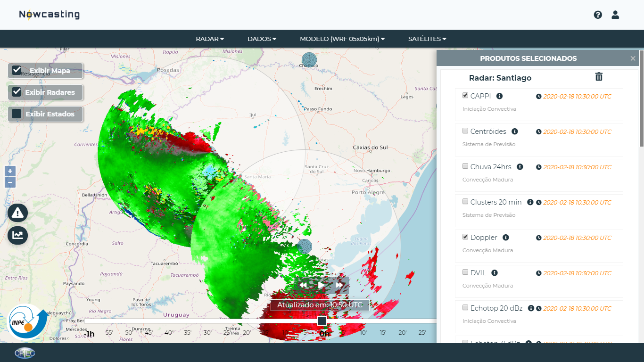Viewport: 644px width, 362px height.
Task: Open the MODELO (WRF 05x05km) menu
Action: pos(342,39)
